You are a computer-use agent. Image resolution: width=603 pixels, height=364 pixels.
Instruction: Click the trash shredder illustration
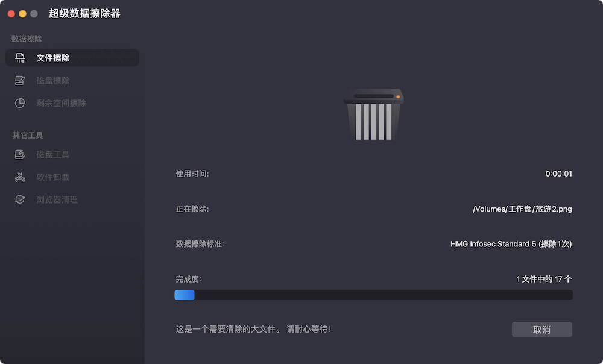pyautogui.click(x=374, y=115)
